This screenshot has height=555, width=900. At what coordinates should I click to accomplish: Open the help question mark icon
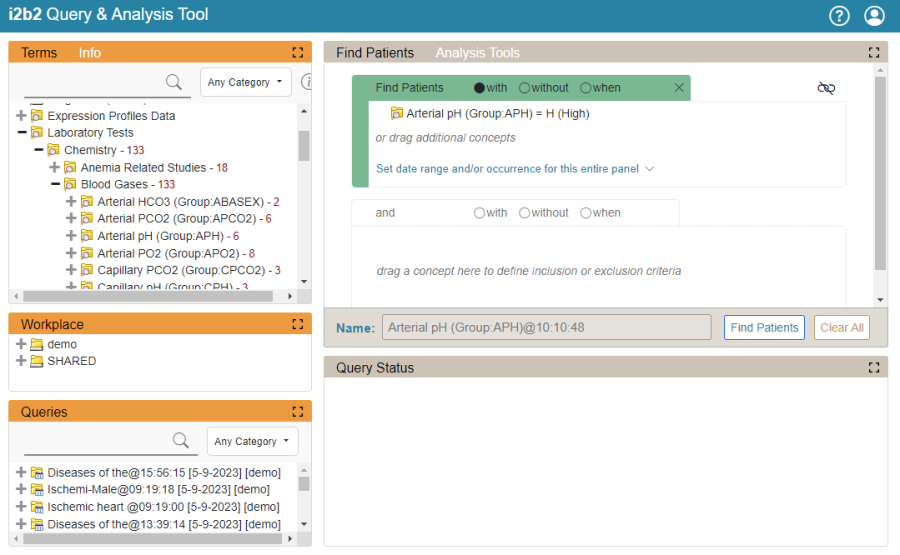(x=840, y=15)
